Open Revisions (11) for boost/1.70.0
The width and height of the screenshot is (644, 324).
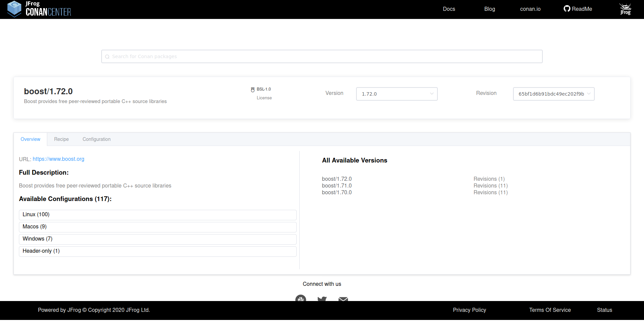coord(491,192)
